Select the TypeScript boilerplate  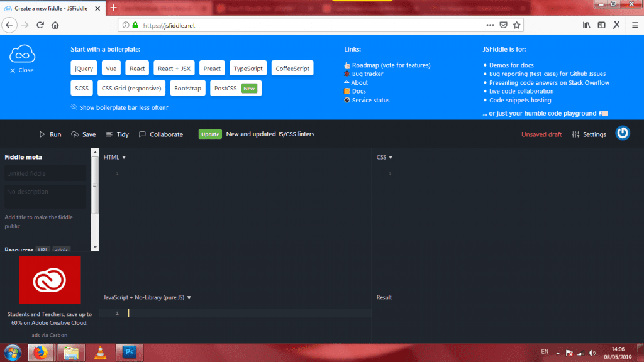[248, 68]
